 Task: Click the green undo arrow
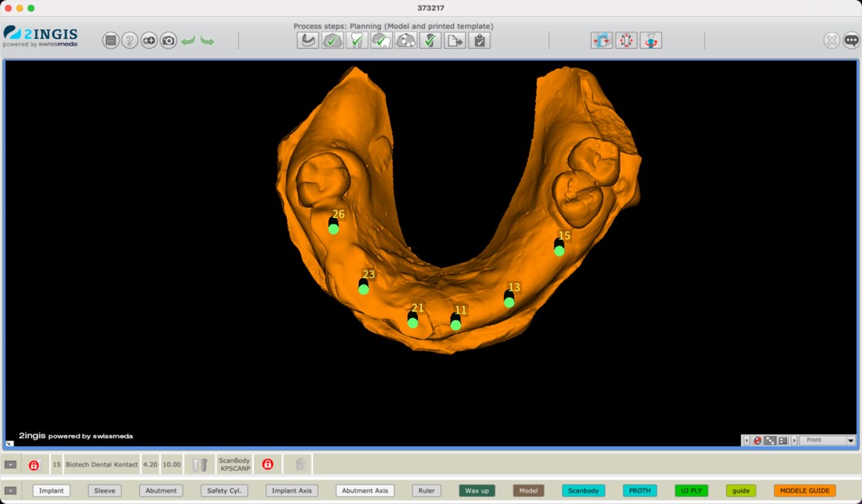(x=188, y=41)
